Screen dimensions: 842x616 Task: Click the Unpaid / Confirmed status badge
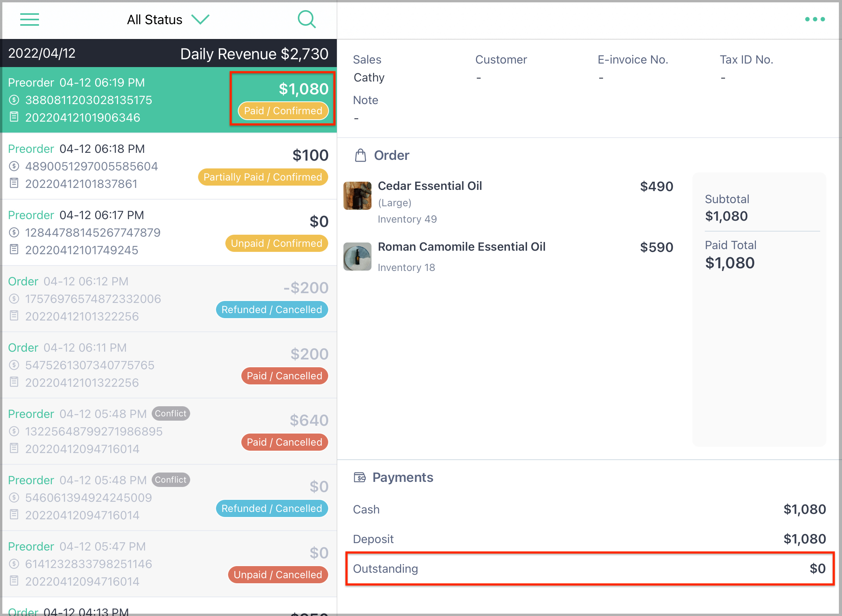[276, 243]
